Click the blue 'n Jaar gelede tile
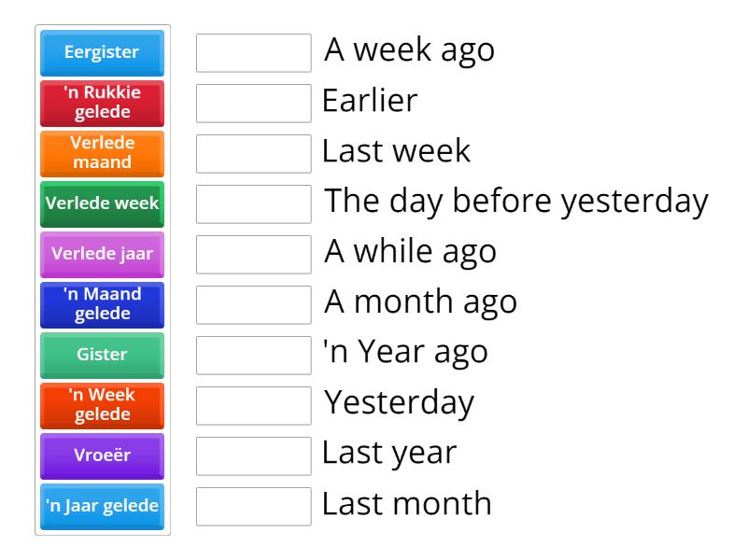747x560 pixels. (103, 507)
